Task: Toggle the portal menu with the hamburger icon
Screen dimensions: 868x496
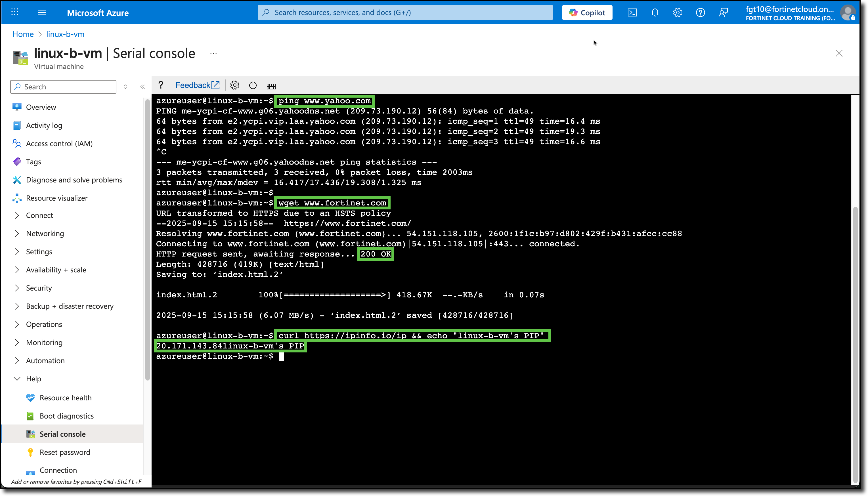Action: click(x=42, y=12)
